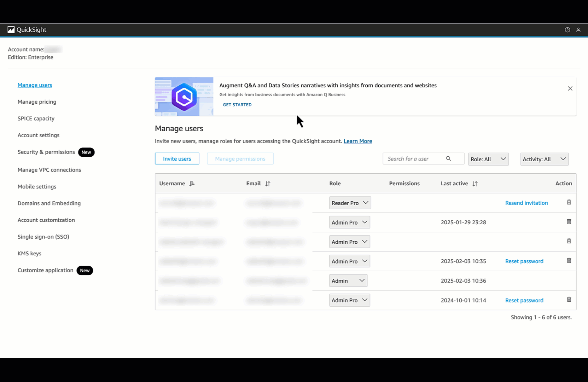Open Account settings in the sidebar
The image size is (588, 382).
click(x=39, y=135)
